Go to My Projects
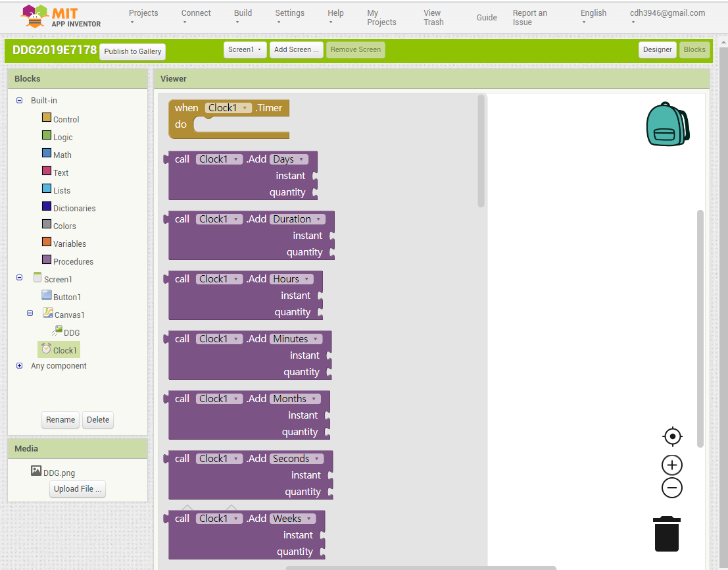Screen dimensions: 728x570 click(x=381, y=18)
